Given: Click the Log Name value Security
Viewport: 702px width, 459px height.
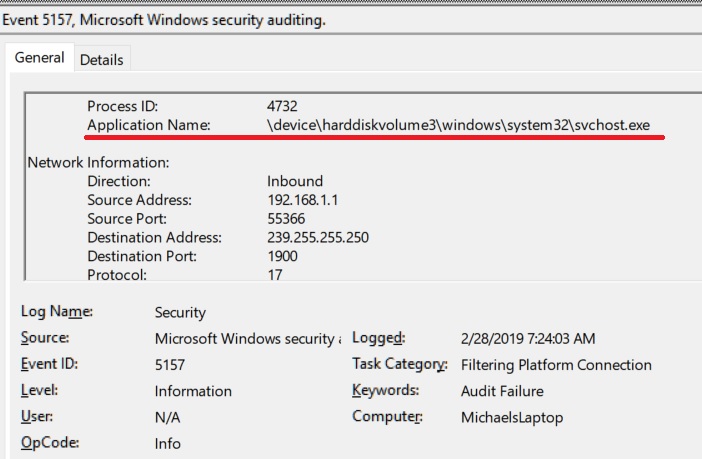Looking at the screenshot, I should (x=180, y=313).
